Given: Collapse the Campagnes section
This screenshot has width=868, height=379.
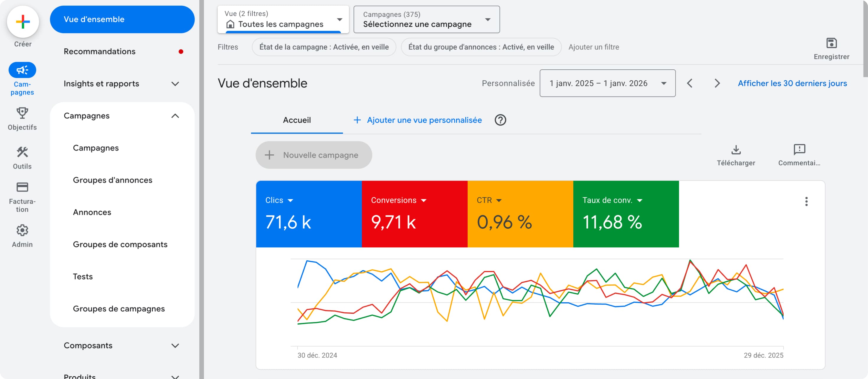Looking at the screenshot, I should 175,116.
